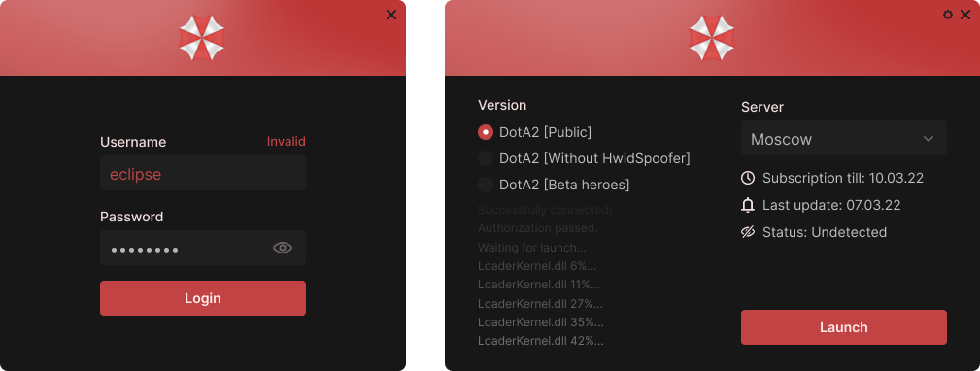The width and height of the screenshot is (980, 371).
Task: Select the DotA2 [Beta heroes] radio button
Action: tap(486, 185)
